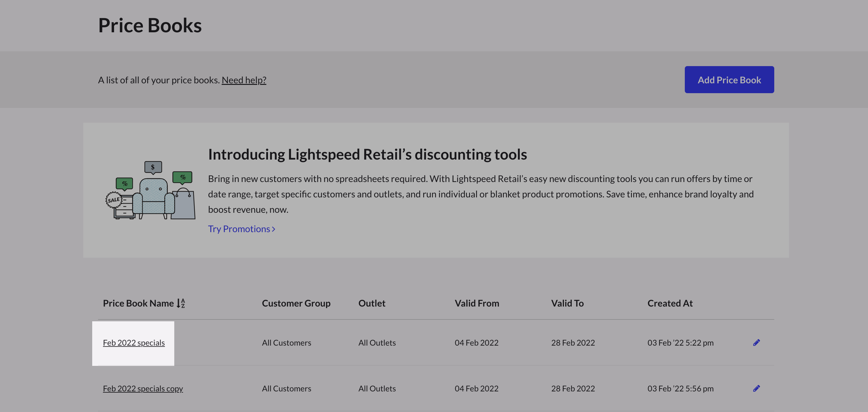Click the Valid From column header
This screenshot has width=868, height=412.
[x=476, y=303]
